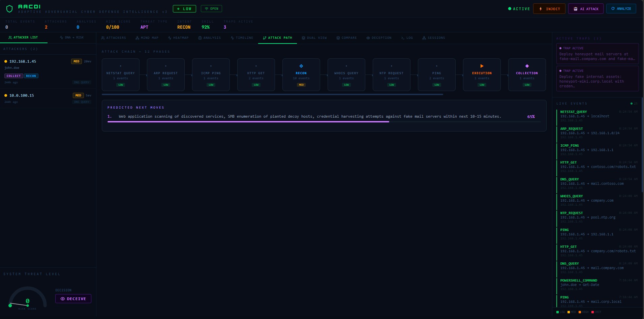Click the wifi icon in the OPEN badge
Image resolution: width=644 pixels, height=319 pixels.
207,9
